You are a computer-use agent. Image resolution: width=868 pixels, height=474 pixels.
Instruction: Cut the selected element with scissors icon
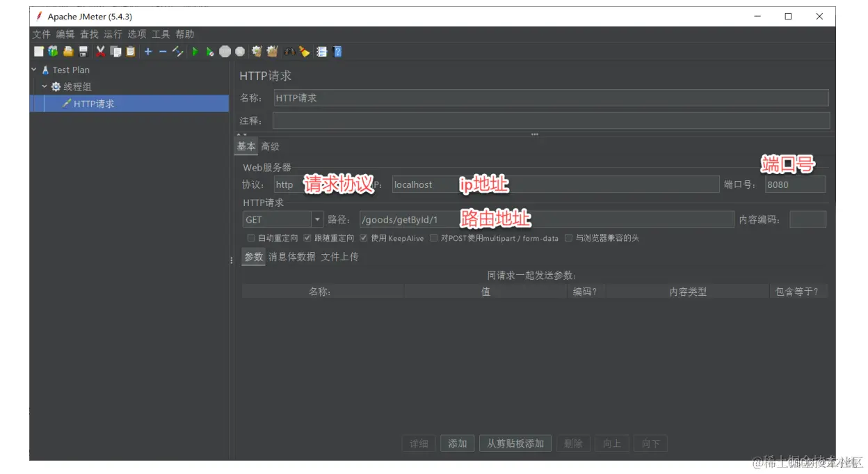coord(101,52)
